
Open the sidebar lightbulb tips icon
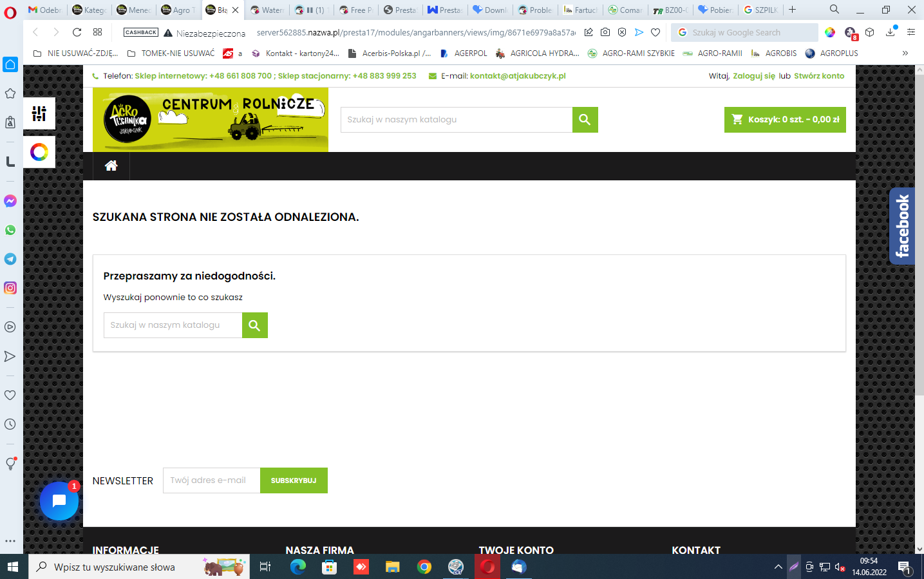click(10, 463)
